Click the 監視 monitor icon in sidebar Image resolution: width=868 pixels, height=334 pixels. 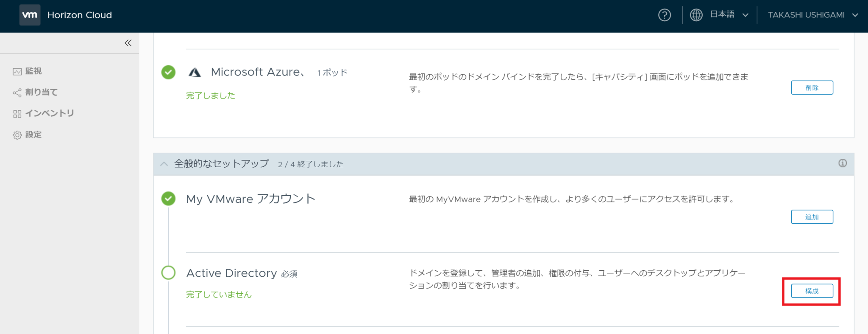pyautogui.click(x=17, y=72)
